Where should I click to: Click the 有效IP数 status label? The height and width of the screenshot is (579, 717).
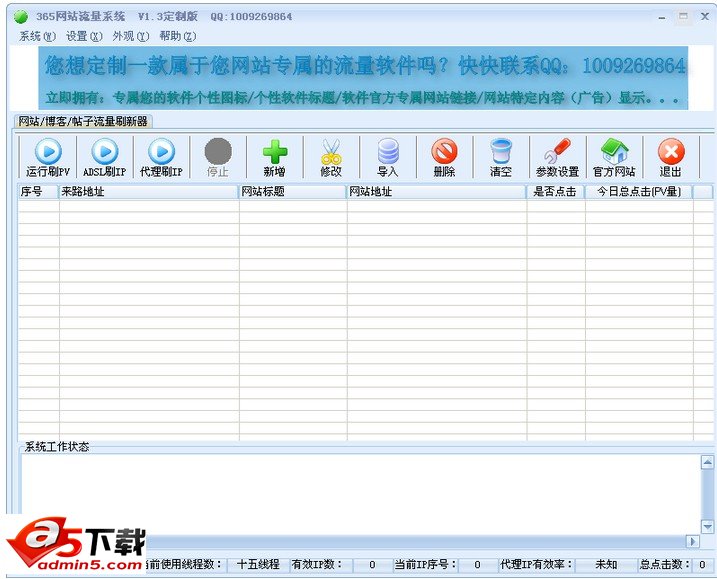point(317,564)
